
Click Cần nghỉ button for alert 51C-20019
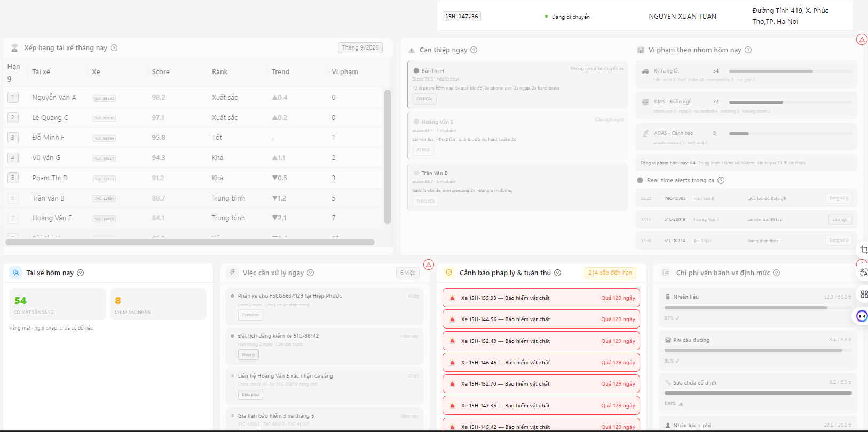click(x=840, y=219)
